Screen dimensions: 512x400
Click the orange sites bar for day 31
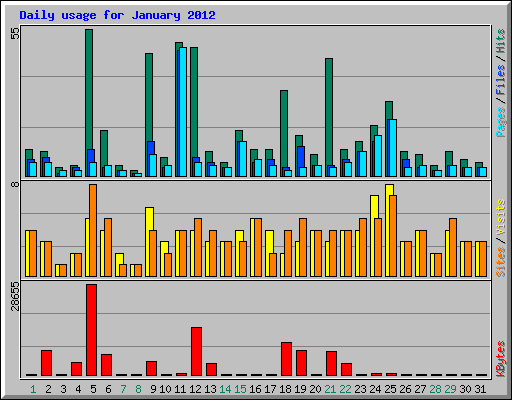[x=483, y=259]
